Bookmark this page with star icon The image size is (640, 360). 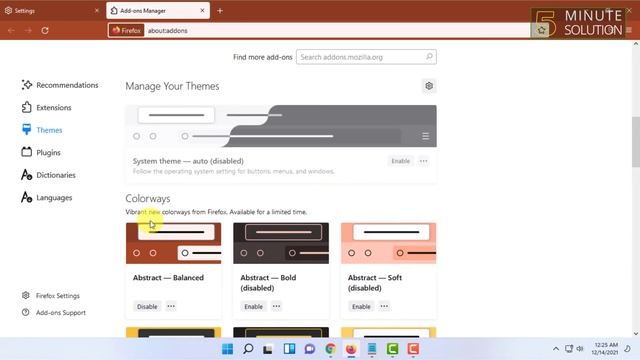(541, 30)
